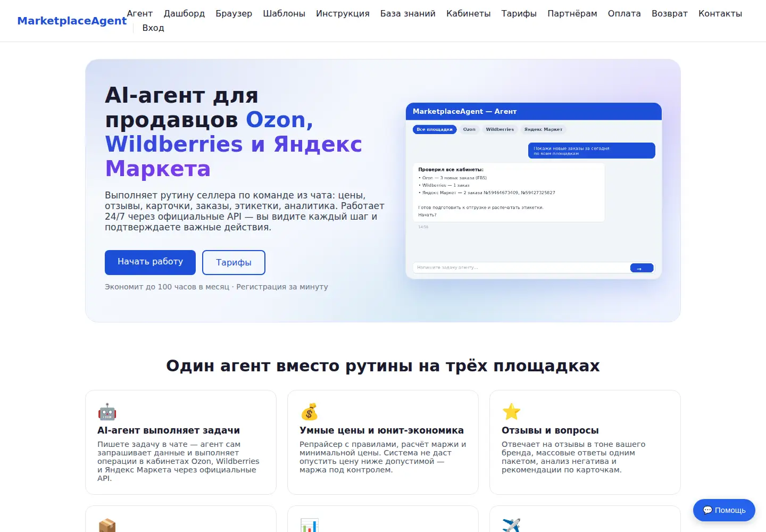Go to the MarketplaceAgent home logo

(72, 21)
